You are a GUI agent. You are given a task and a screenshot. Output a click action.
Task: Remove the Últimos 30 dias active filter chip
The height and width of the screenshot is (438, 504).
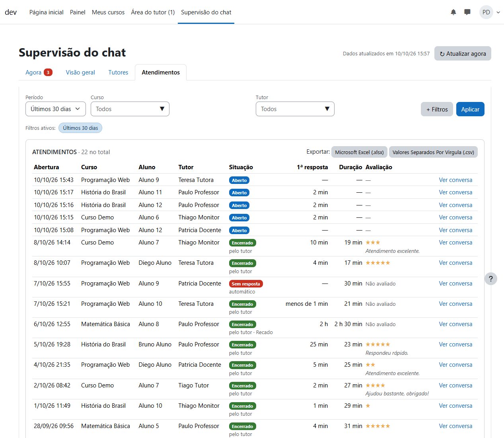pyautogui.click(x=80, y=128)
